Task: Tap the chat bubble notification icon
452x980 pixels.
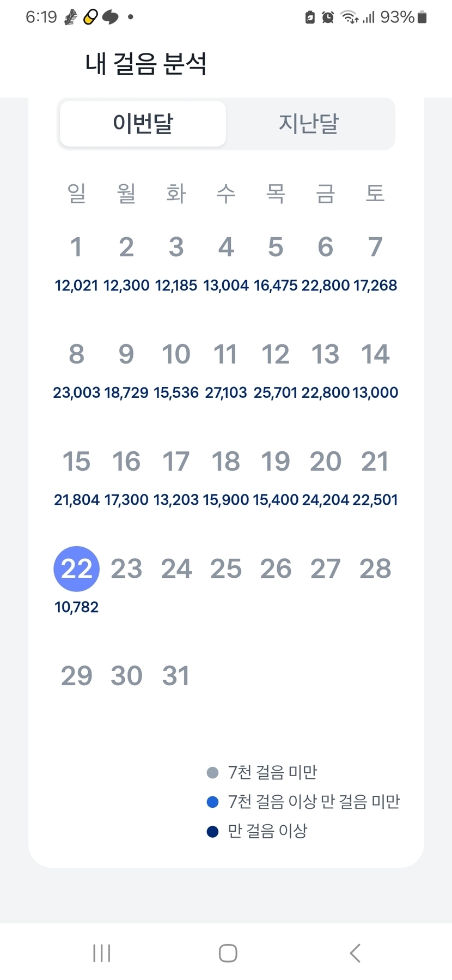Action: [111, 17]
